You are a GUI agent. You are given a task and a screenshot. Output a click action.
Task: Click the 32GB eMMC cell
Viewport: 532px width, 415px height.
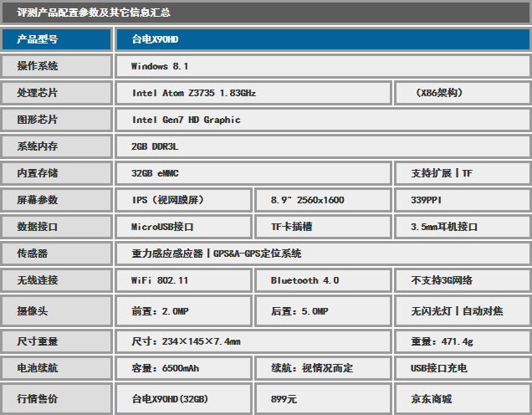[253, 173]
